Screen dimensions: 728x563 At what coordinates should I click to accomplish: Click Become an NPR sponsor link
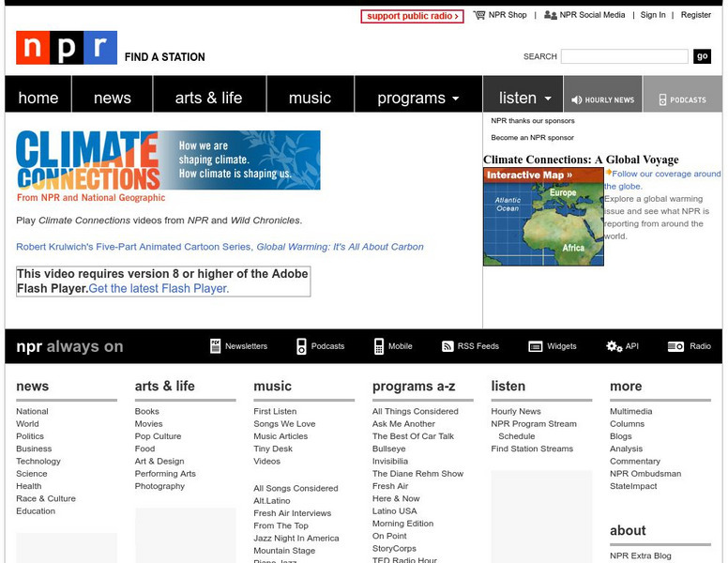pos(532,138)
